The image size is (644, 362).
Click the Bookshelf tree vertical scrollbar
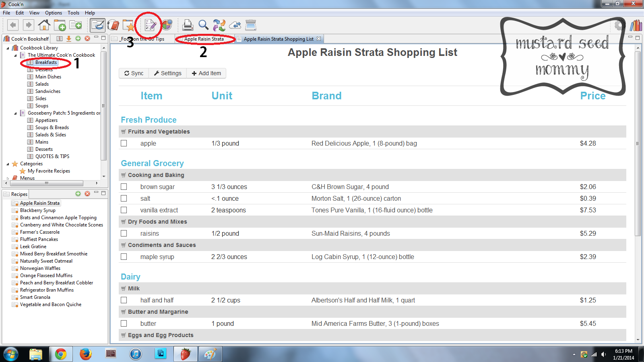pos(103,106)
